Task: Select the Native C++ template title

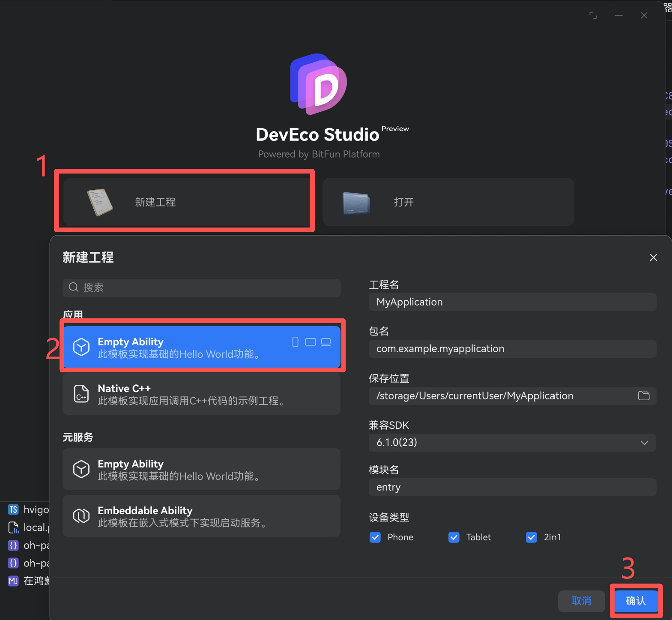Action: (x=124, y=388)
